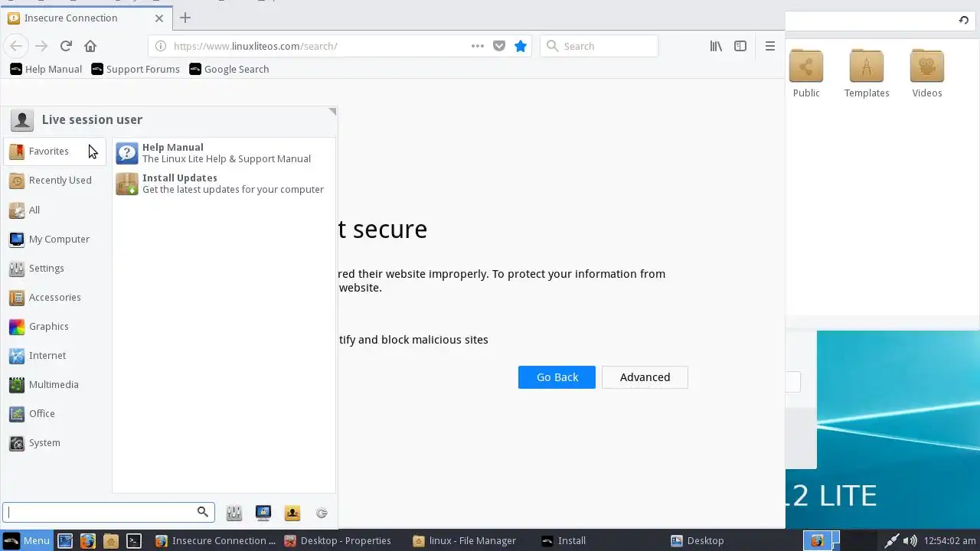Switch to Desktop window in taskbar

tap(728, 540)
